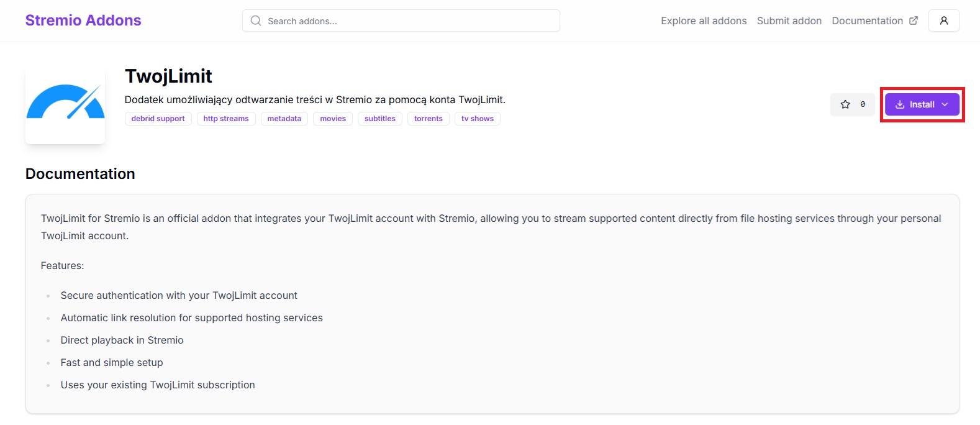
Task: Select the torrents tag
Action: click(429, 119)
